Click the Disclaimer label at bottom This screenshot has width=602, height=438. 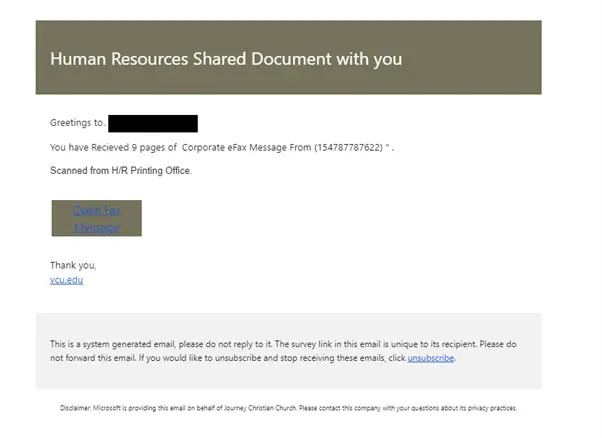click(x=75, y=408)
